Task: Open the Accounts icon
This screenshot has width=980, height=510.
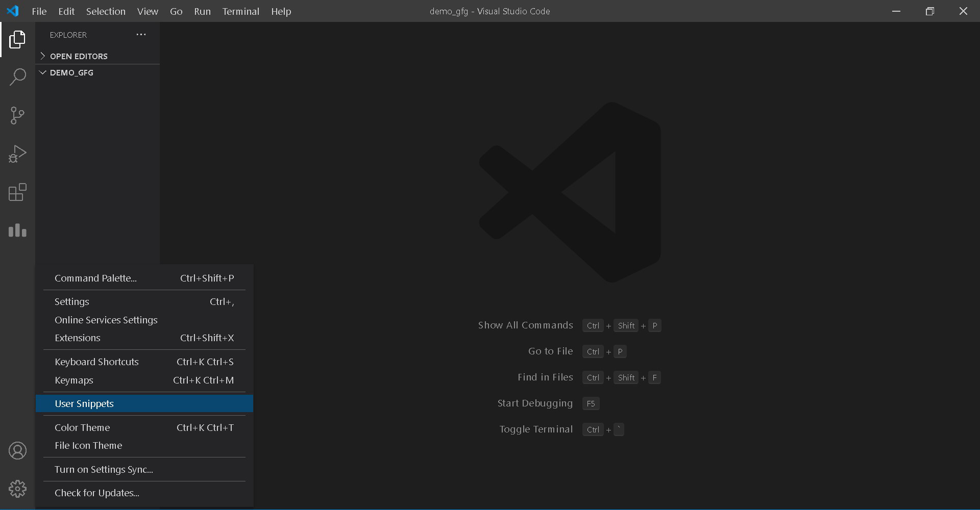Action: coord(17,450)
